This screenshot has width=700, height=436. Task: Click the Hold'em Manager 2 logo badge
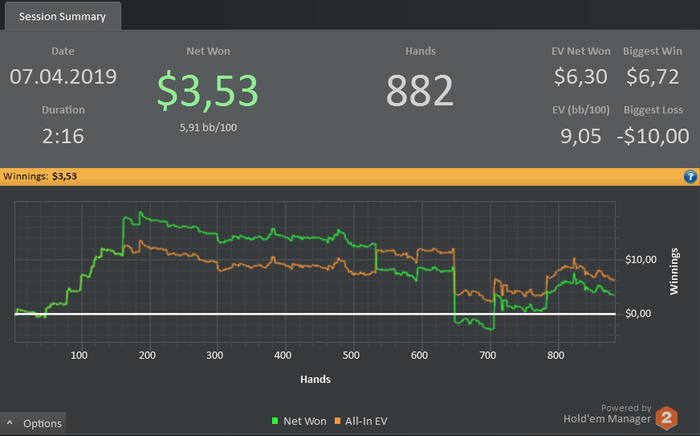click(x=667, y=418)
